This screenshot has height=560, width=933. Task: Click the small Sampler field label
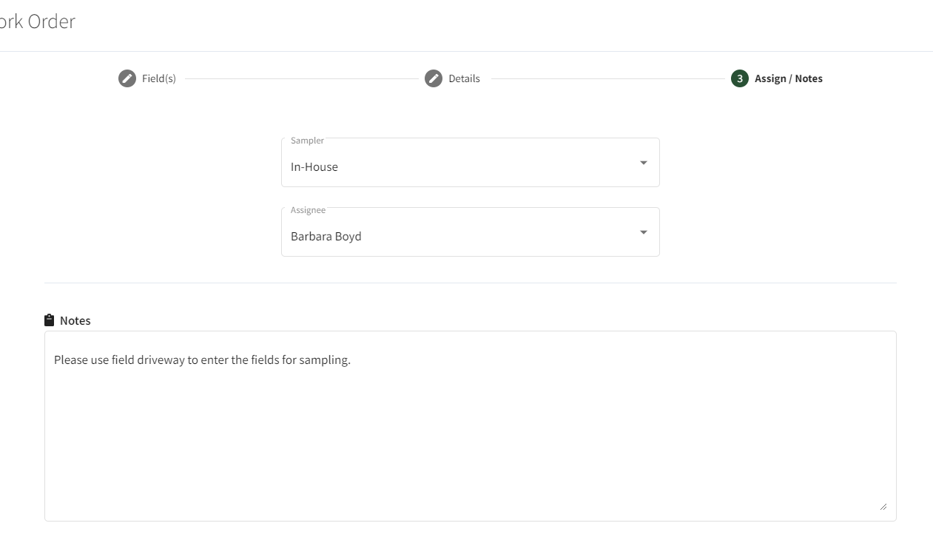click(307, 141)
